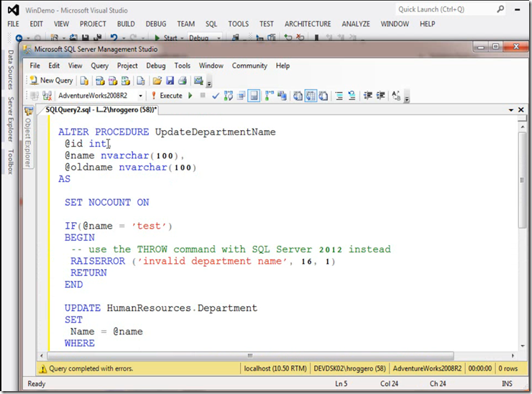Open the Query Options icon
This screenshot has height=394, width=532.
pos(241,96)
